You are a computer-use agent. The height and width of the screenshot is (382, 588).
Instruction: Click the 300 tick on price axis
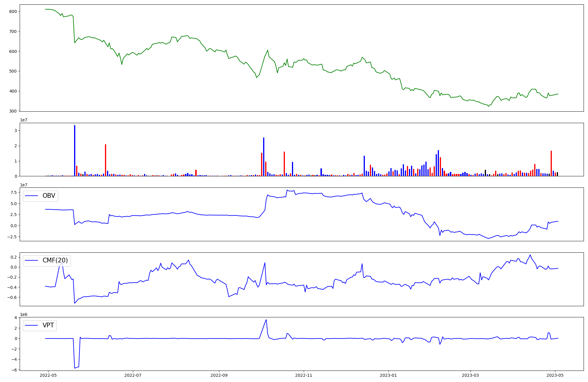tap(13, 111)
